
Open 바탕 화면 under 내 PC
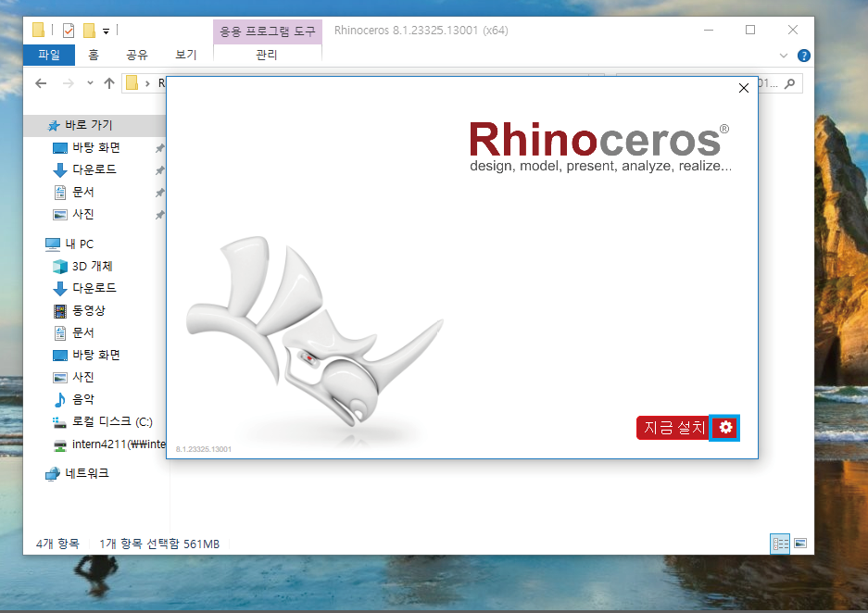[x=96, y=355]
